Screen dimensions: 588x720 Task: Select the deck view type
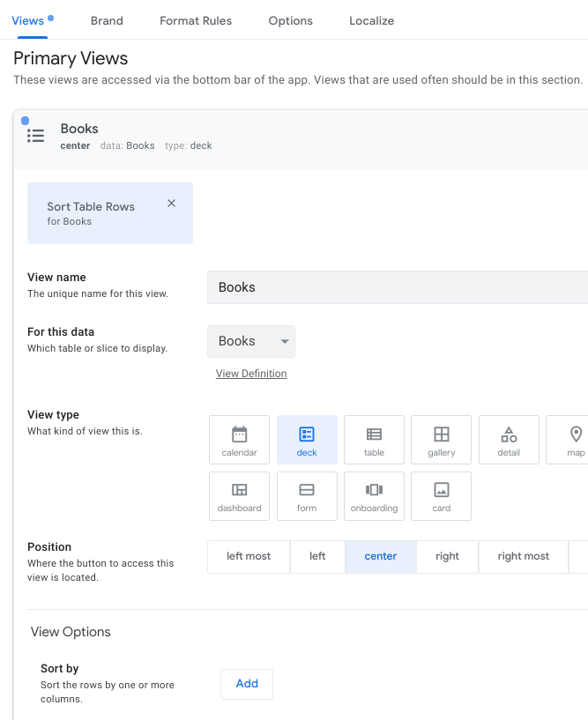[x=306, y=439]
